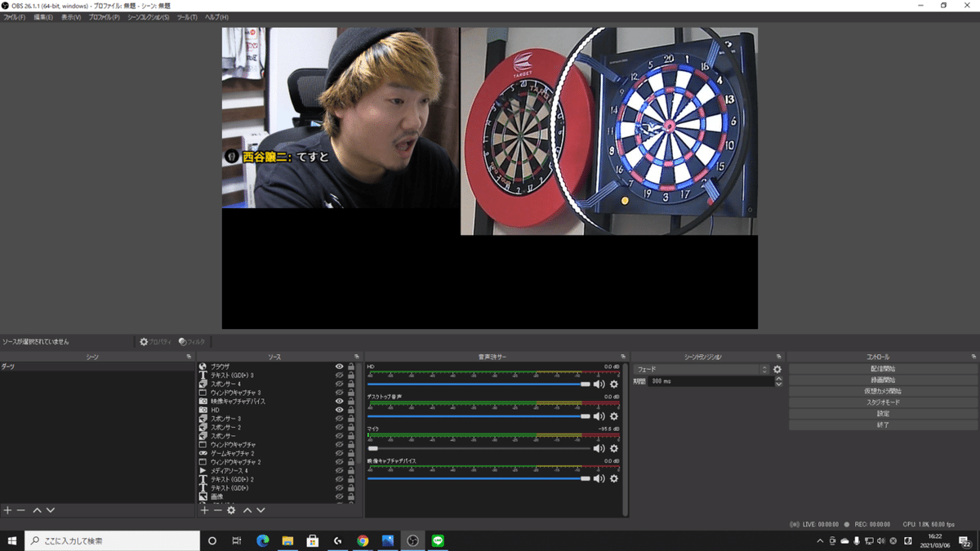Open the ツール(T) menu
980x551 pixels.
coord(187,17)
